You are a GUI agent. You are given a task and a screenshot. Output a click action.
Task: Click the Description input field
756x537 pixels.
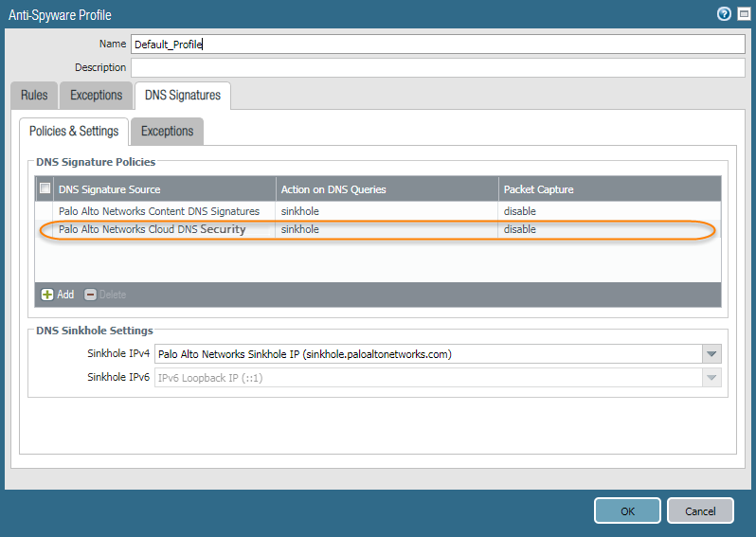coord(438,68)
